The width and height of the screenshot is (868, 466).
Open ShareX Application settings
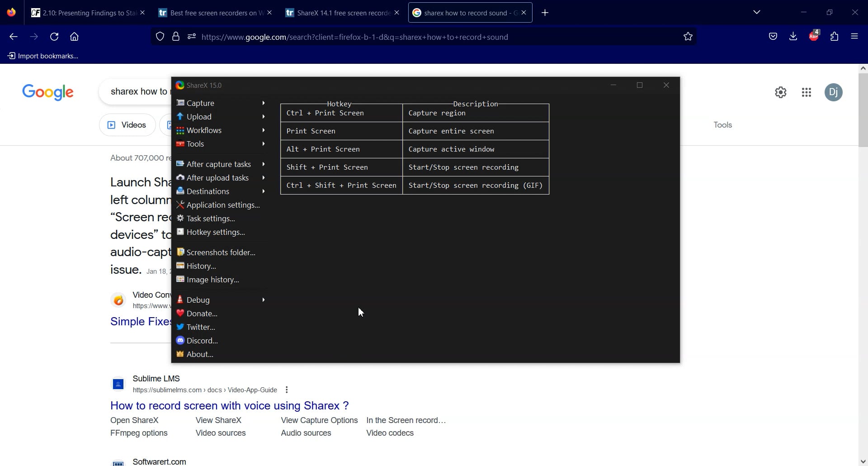point(223,204)
